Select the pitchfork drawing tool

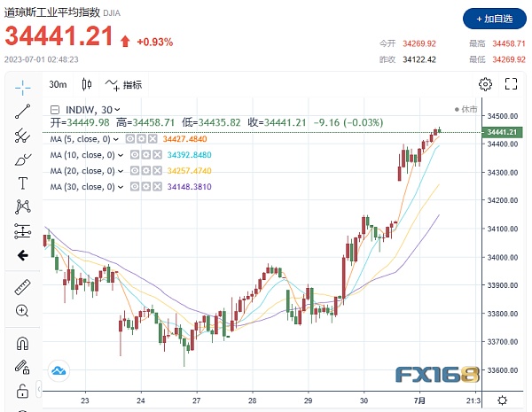pyautogui.click(x=23, y=136)
